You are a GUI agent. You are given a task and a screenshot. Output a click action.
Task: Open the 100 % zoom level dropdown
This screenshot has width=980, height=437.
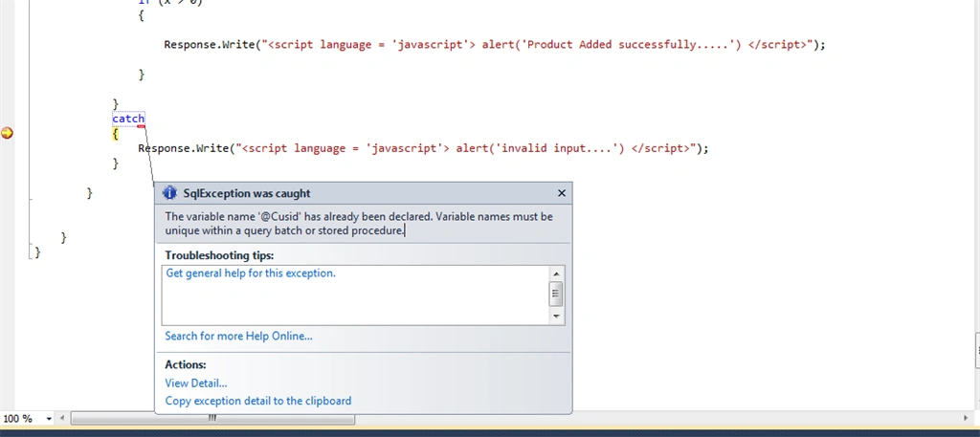pyautogui.click(x=49, y=419)
